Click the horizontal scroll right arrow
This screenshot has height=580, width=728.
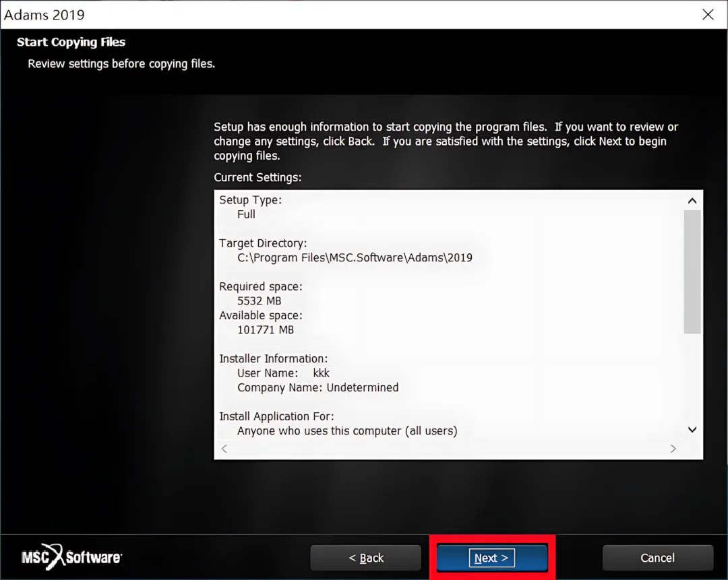coord(673,449)
